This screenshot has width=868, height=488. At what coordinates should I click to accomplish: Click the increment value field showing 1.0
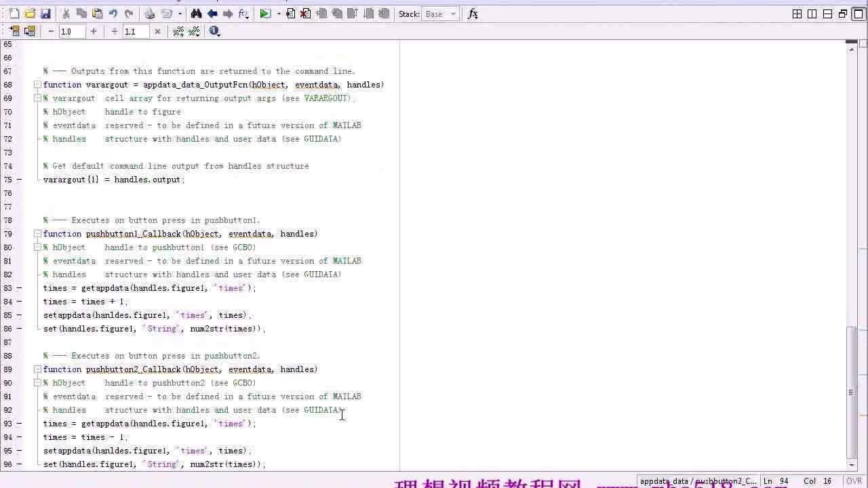click(72, 31)
